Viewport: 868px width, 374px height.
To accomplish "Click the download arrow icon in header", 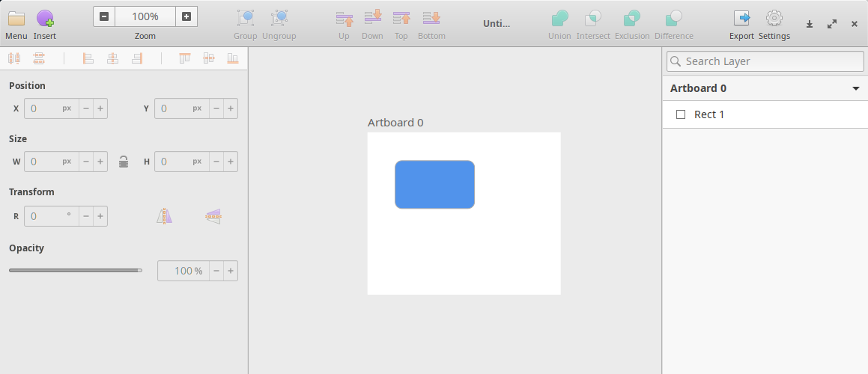I will click(x=810, y=24).
